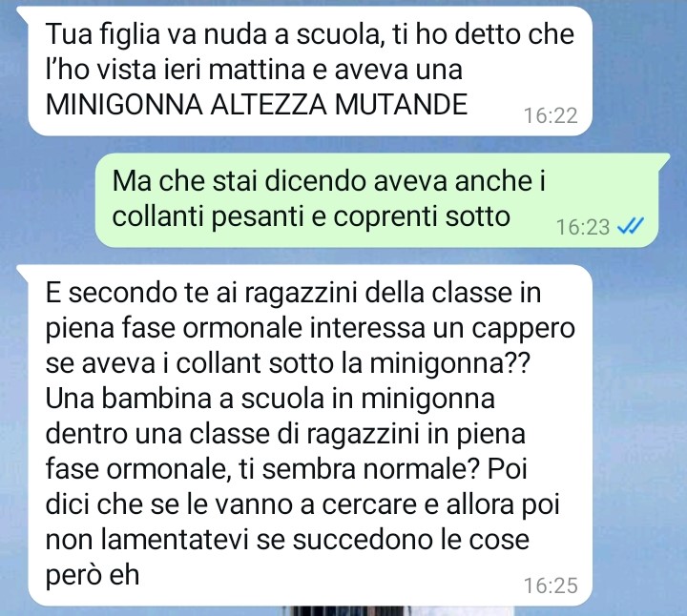Click the text 'però eh' at message end
This screenshot has height=616, width=687.
(x=93, y=575)
